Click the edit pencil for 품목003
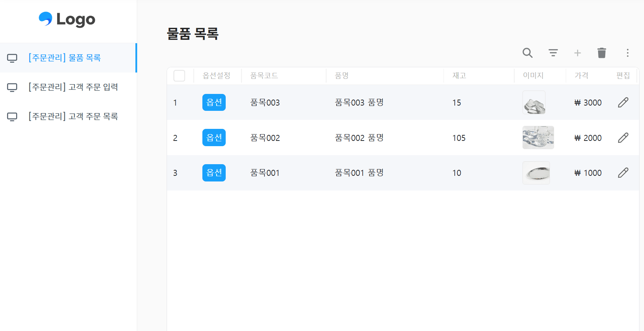This screenshot has width=644, height=331. click(x=623, y=103)
